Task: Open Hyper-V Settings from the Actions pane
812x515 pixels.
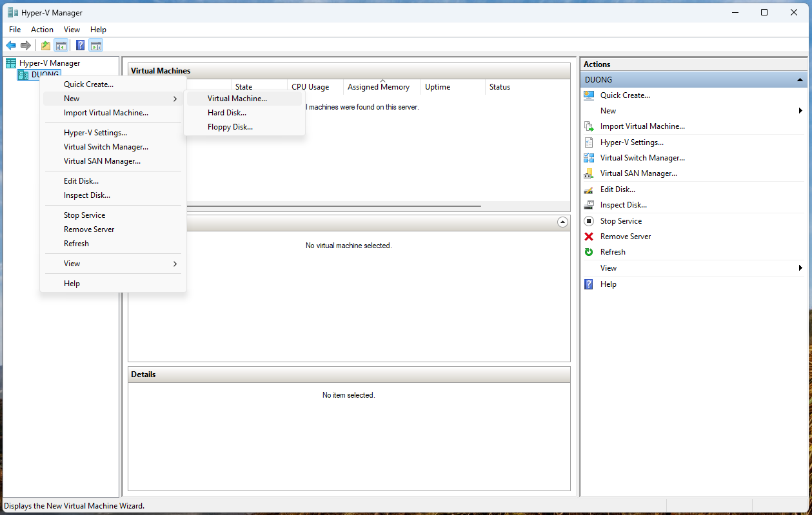Action: 631,142
